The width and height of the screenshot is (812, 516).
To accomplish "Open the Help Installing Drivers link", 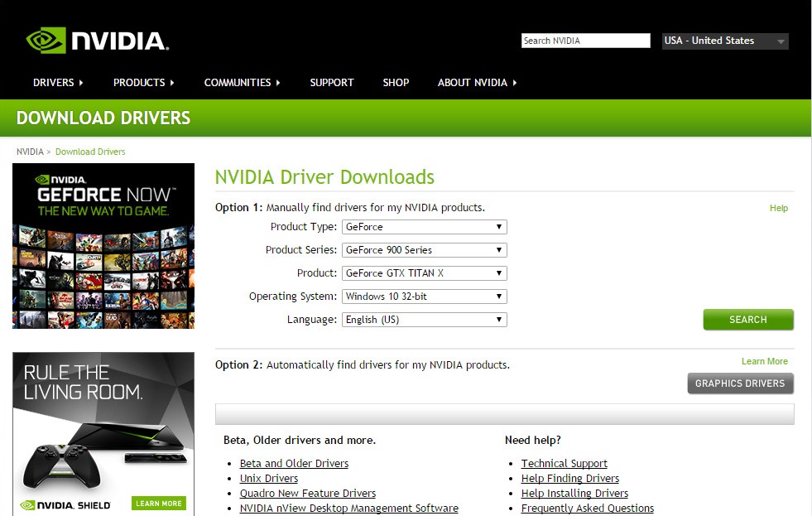I will click(574, 493).
